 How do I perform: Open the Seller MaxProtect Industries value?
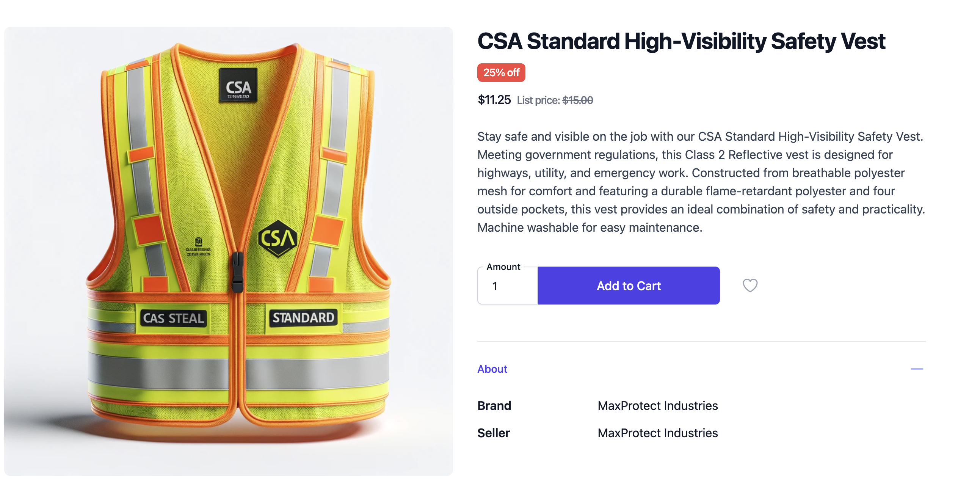657,433
